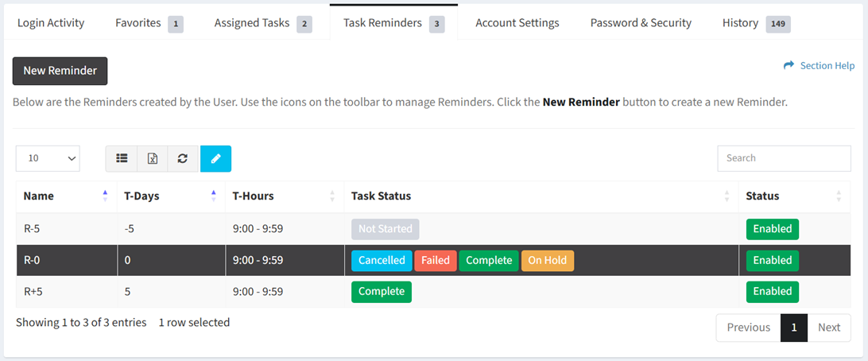Click the column visibility list icon
Screen dimensions: 868x361
pyautogui.click(x=122, y=158)
